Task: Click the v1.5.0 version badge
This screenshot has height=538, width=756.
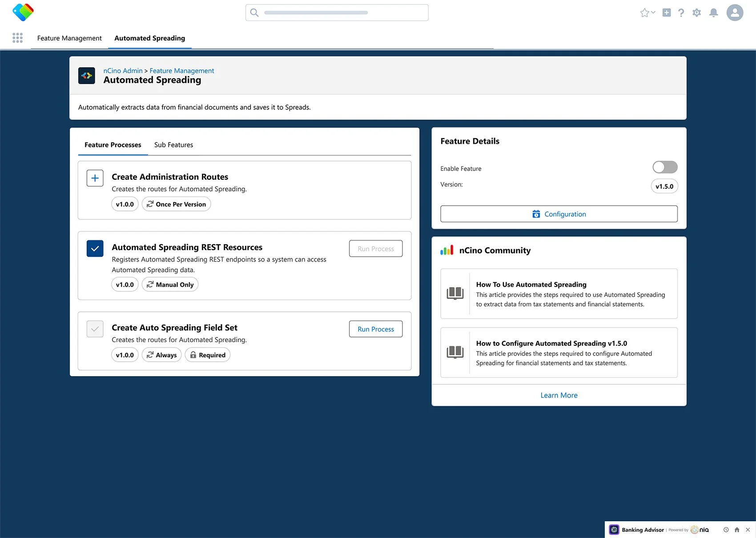Action: click(664, 186)
